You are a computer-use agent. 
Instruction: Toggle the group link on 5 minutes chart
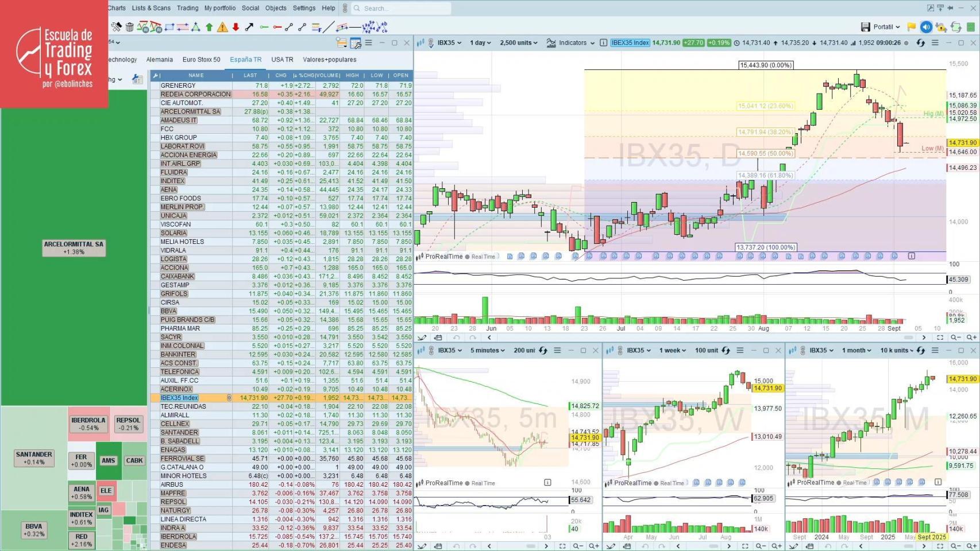(431, 350)
